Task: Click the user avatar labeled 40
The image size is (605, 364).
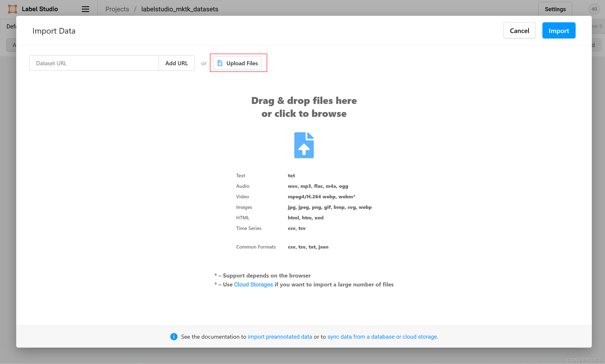Action: pos(594,9)
